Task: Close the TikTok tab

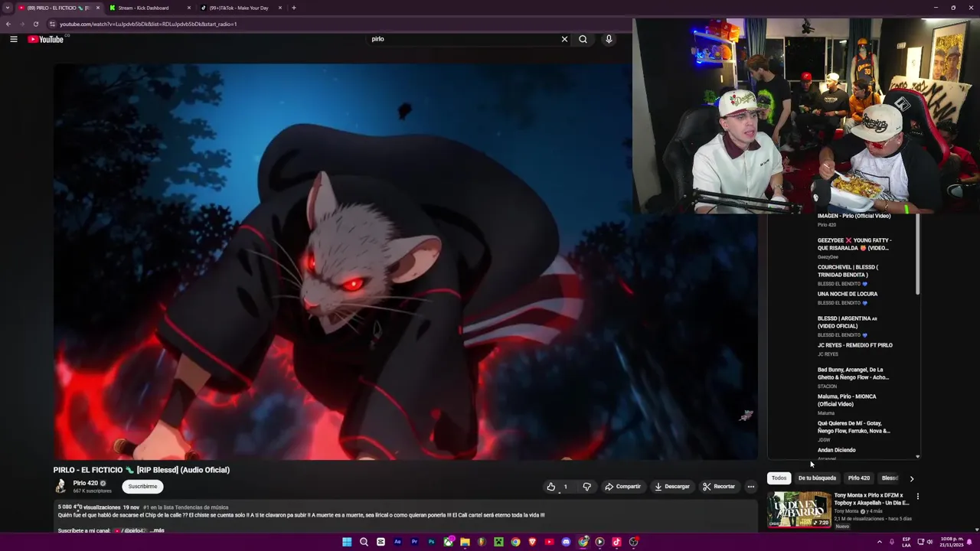Action: [280, 8]
